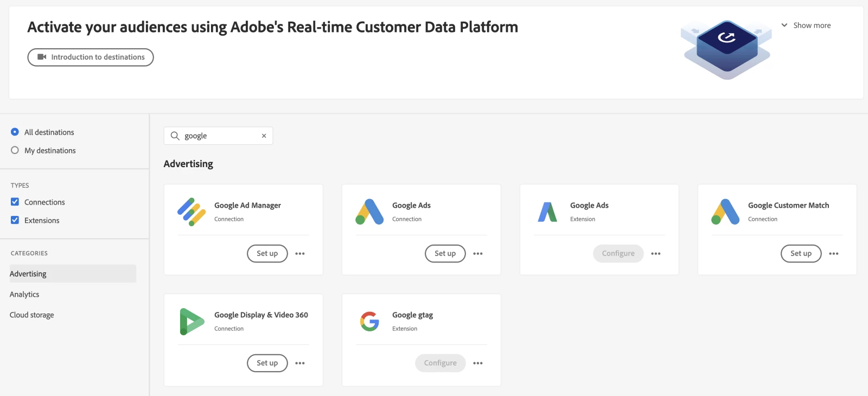Viewport: 868px width, 396px height.
Task: Open more options for Google Display & Video 360
Action: (x=300, y=363)
